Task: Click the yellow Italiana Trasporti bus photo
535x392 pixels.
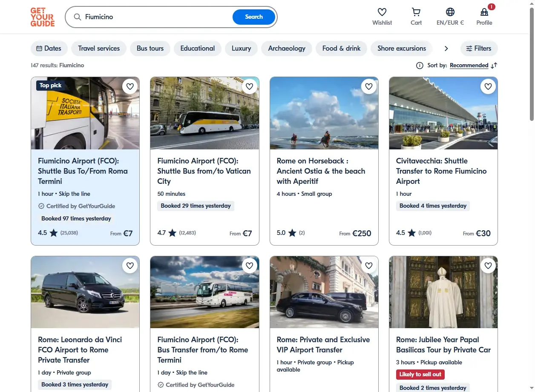Action: [x=85, y=113]
